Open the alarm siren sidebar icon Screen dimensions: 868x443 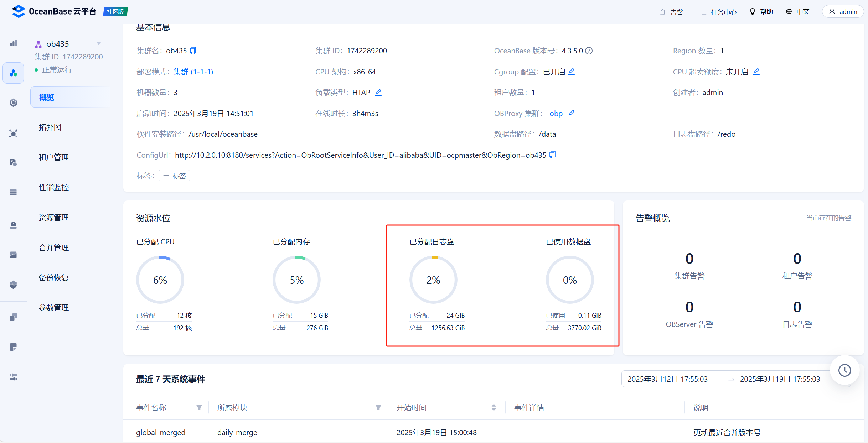13,225
